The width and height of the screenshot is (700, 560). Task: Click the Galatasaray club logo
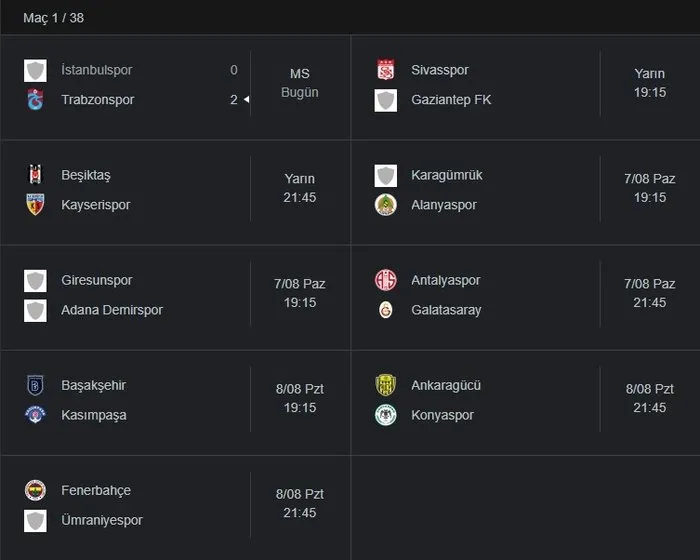386,310
